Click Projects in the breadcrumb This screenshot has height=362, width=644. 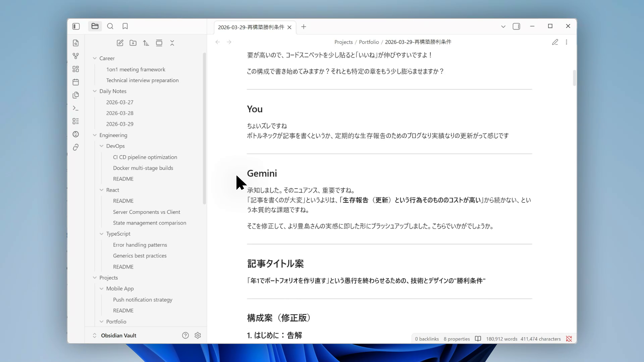click(x=343, y=42)
